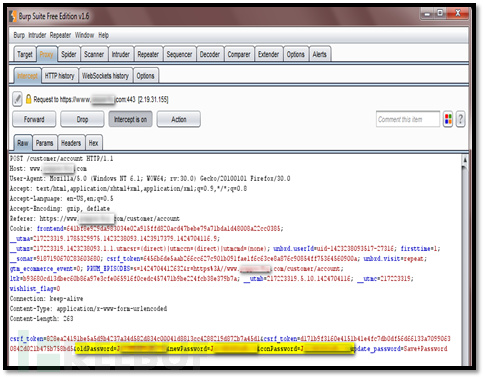The height and width of the screenshot is (379, 485).
Task: Select the Proxy tab
Action: point(46,54)
